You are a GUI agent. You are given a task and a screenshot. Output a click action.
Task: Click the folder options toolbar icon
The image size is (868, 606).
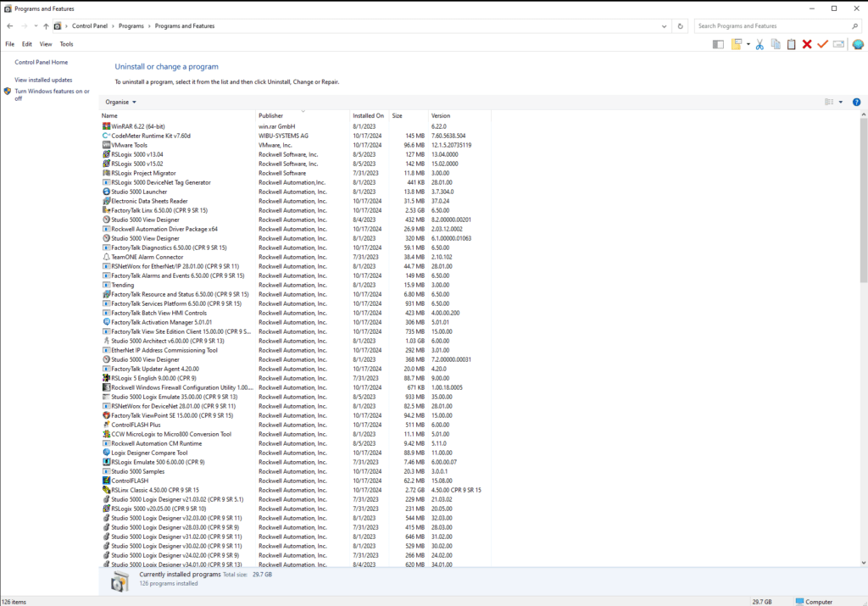[737, 44]
